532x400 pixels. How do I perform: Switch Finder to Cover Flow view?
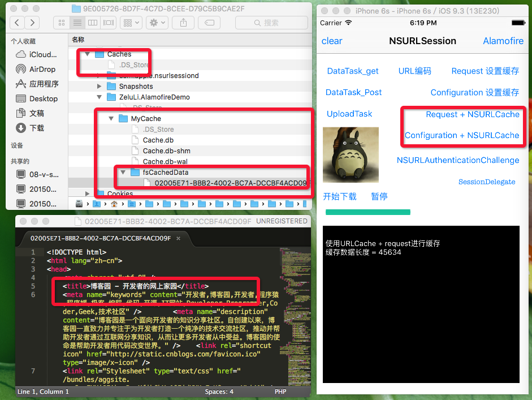click(107, 23)
